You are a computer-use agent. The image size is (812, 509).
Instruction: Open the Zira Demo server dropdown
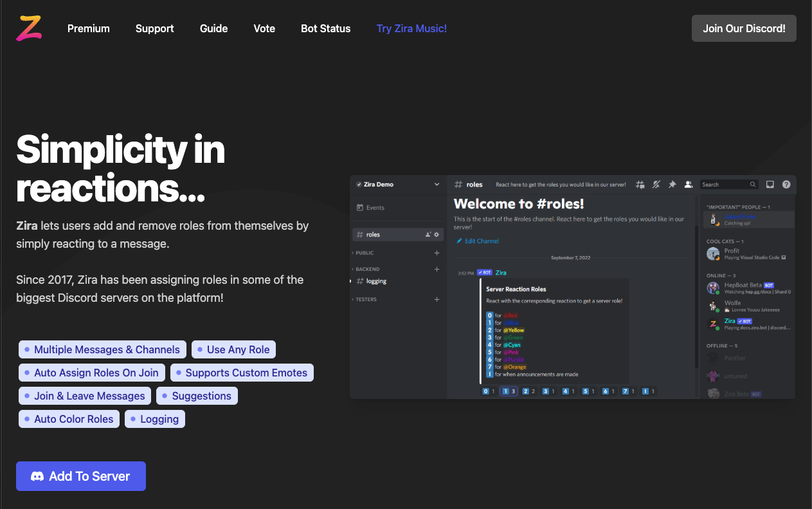tap(437, 185)
